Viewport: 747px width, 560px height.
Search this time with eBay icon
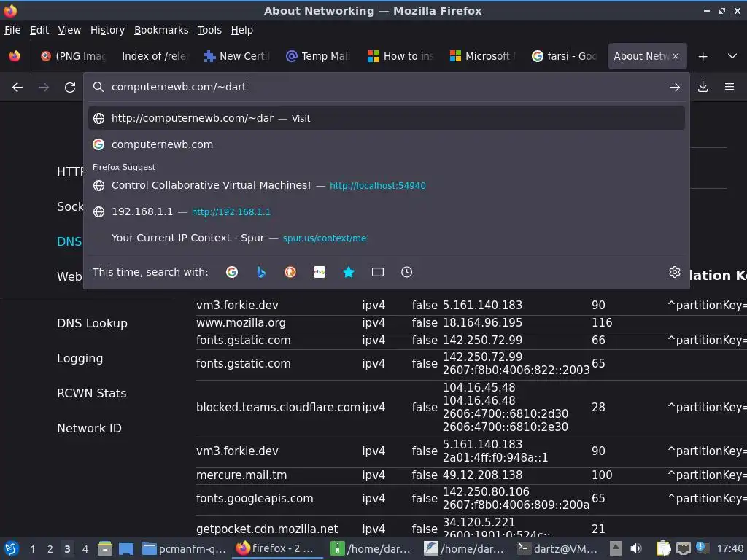click(x=320, y=272)
